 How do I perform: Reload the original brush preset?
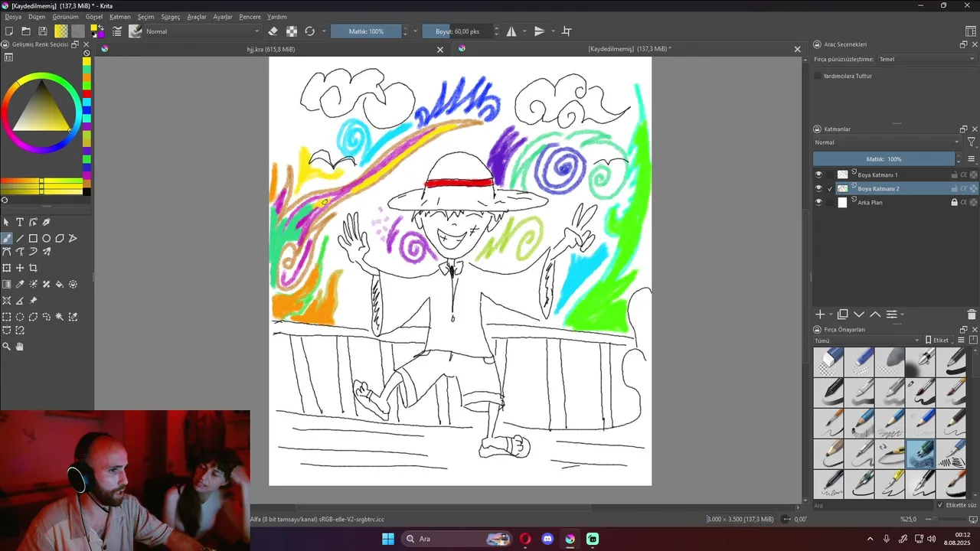point(309,31)
